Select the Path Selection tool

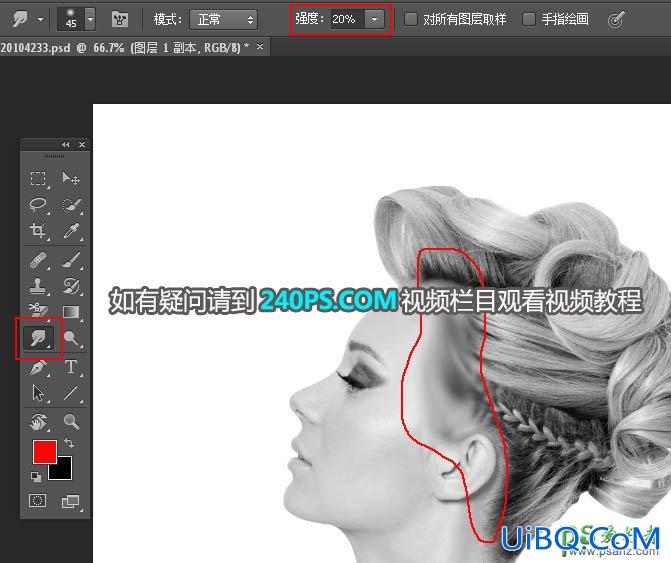(x=38, y=393)
